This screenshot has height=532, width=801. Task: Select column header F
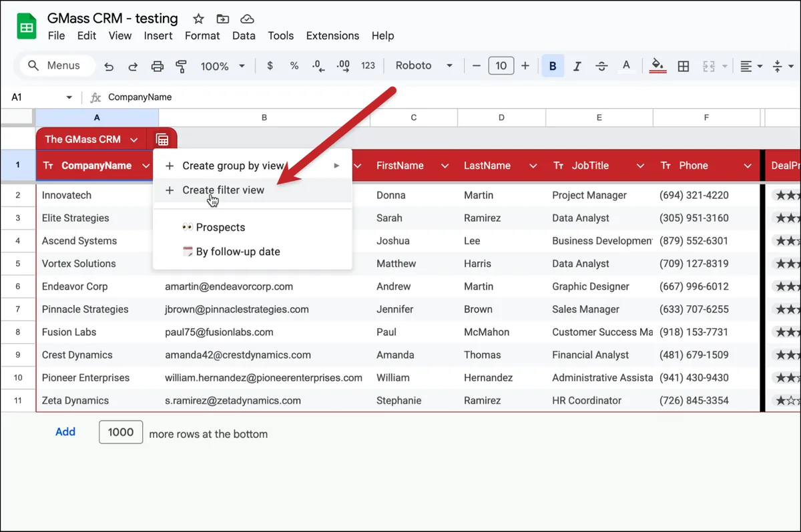point(706,117)
